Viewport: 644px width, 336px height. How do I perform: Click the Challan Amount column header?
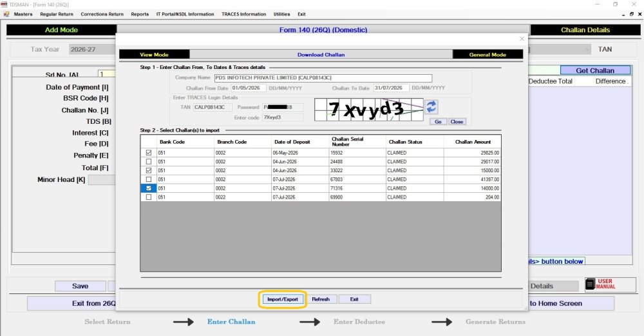click(x=473, y=142)
